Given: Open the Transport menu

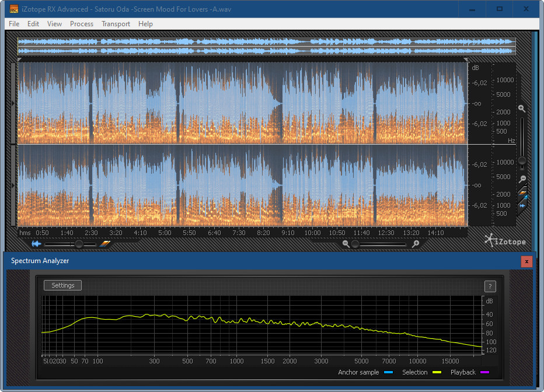Looking at the screenshot, I should tap(116, 24).
